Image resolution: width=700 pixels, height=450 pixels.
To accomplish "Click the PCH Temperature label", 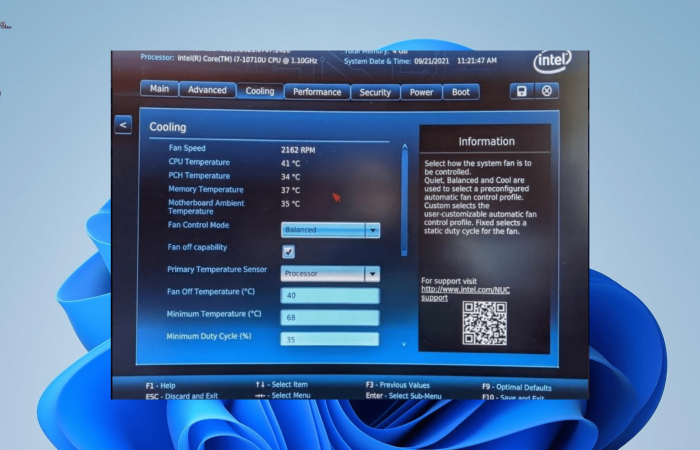I will point(199,175).
